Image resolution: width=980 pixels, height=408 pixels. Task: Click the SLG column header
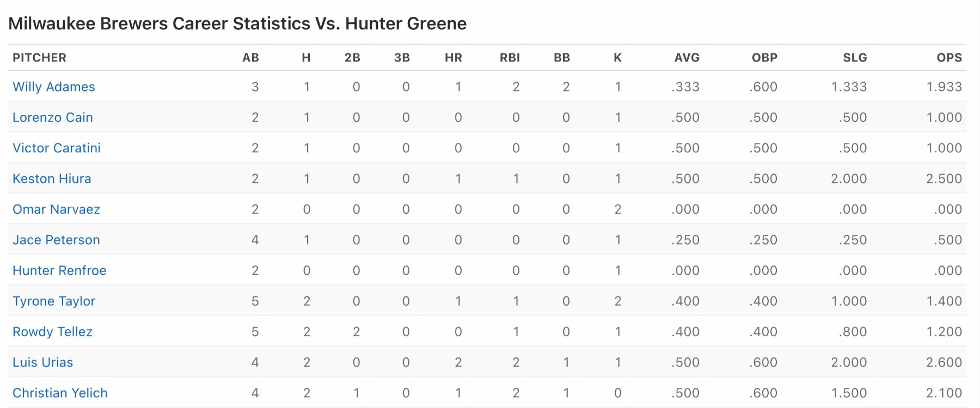coord(855,58)
